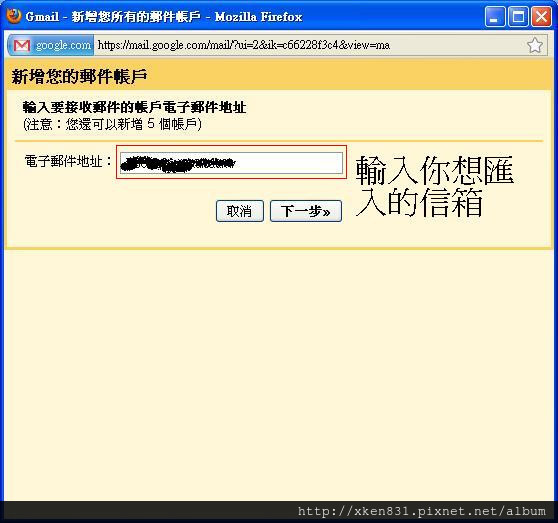Focus the 電子郵件地址 email input field
The image size is (558, 523).
click(x=231, y=163)
